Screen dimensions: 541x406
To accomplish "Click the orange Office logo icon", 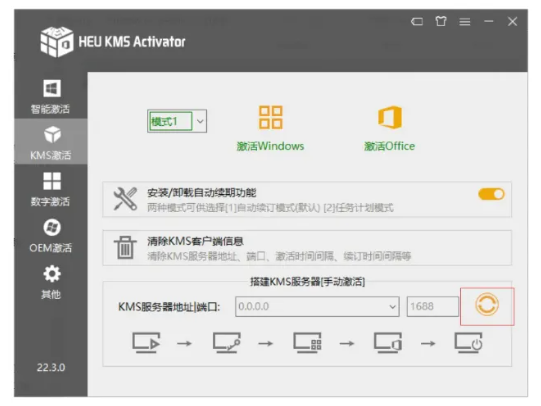I will click(390, 117).
